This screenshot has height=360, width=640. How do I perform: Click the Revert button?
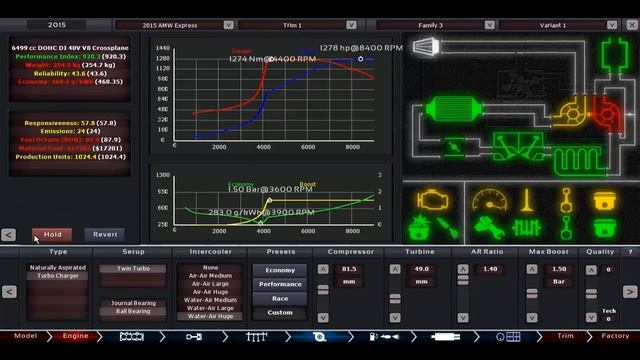click(104, 234)
